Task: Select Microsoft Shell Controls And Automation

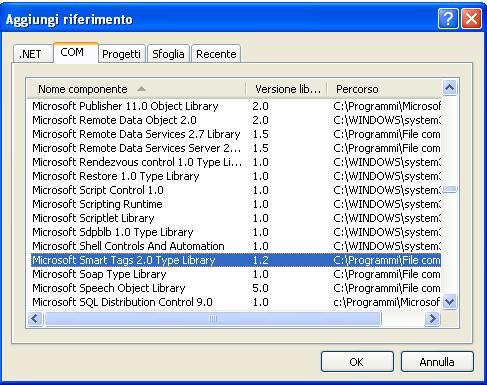Action: click(236, 246)
